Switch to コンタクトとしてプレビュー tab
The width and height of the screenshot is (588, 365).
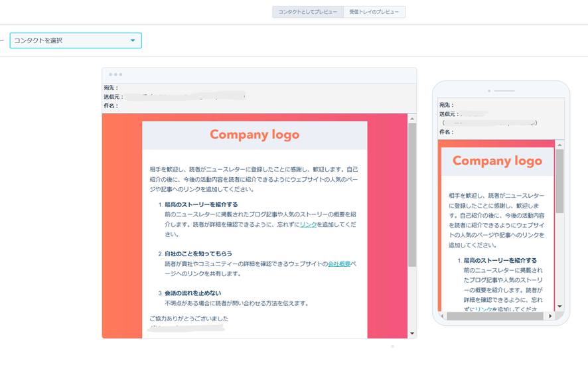tap(307, 12)
